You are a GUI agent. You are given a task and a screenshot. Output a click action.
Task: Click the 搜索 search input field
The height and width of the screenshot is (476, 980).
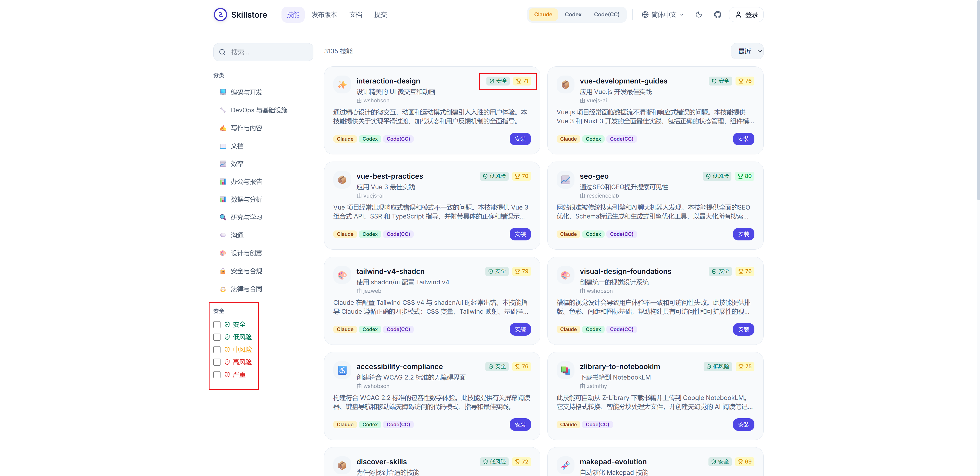tap(263, 52)
